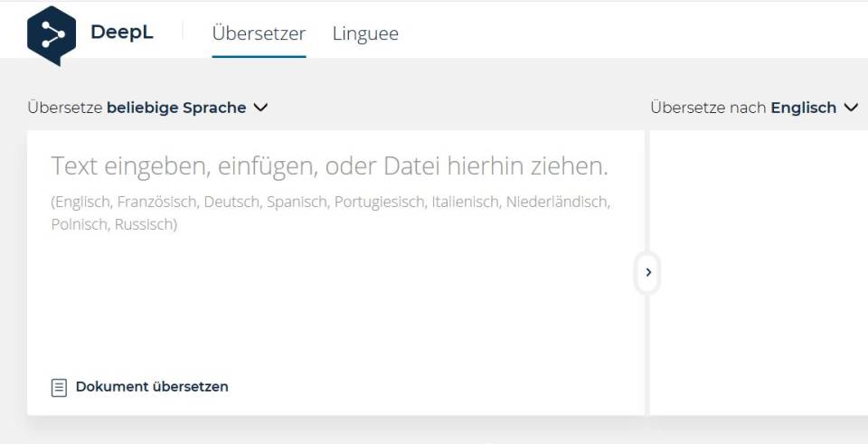Image resolution: width=868 pixels, height=444 pixels.
Task: Click inside the translation output panel
Action: pyautogui.click(x=759, y=272)
